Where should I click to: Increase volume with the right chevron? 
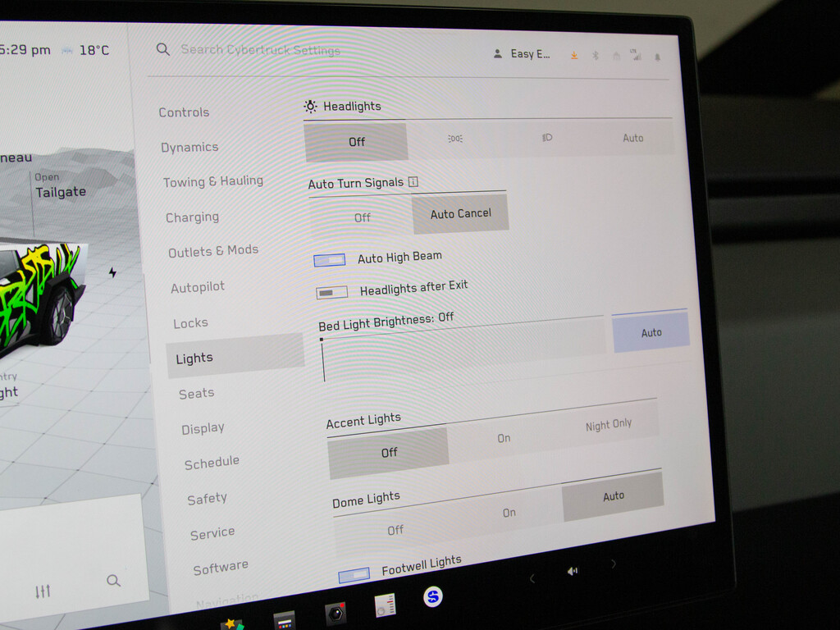[614, 564]
